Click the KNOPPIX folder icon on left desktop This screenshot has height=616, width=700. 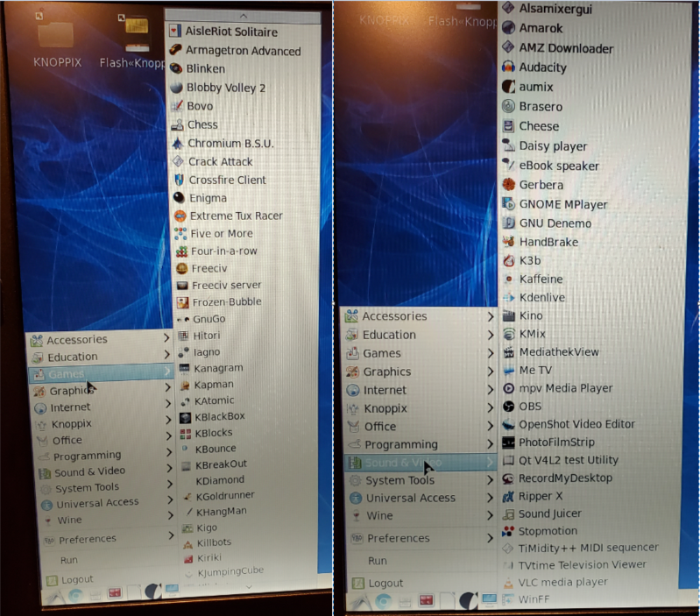coord(56,33)
